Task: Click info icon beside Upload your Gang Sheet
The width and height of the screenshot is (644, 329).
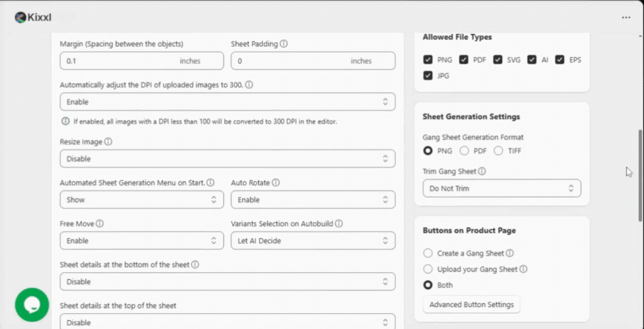Action: [x=523, y=269]
